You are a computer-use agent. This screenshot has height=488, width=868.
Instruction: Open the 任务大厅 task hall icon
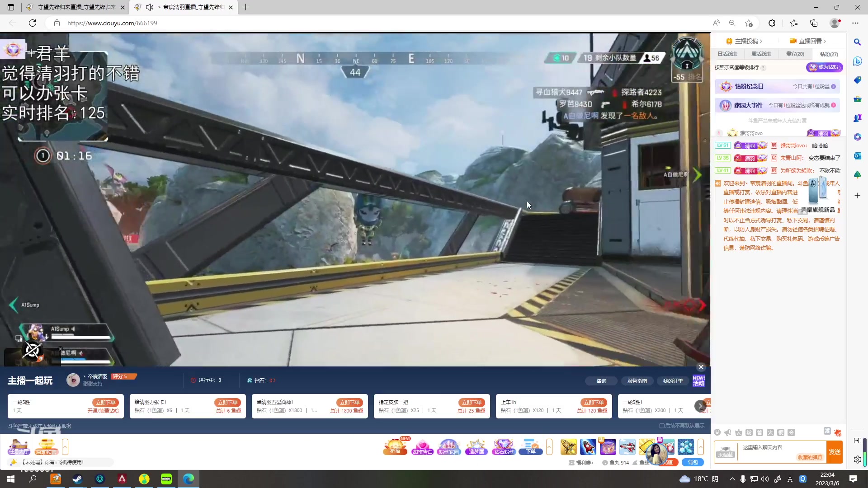(19, 447)
